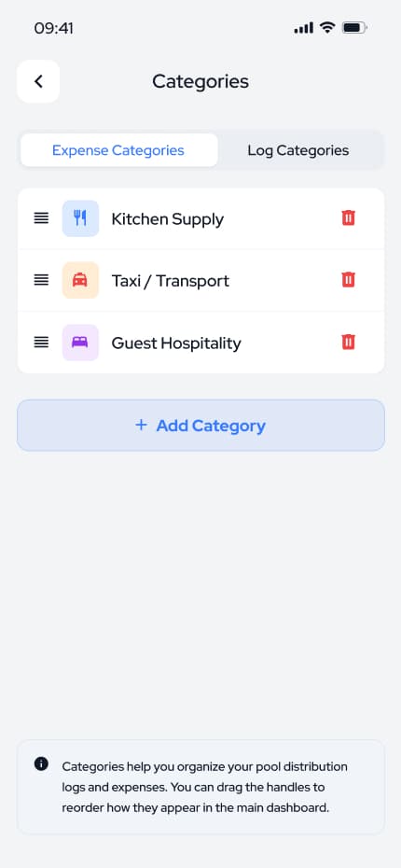Open the Kitchen Supply category name
This screenshot has width=401, height=868.
168,219
